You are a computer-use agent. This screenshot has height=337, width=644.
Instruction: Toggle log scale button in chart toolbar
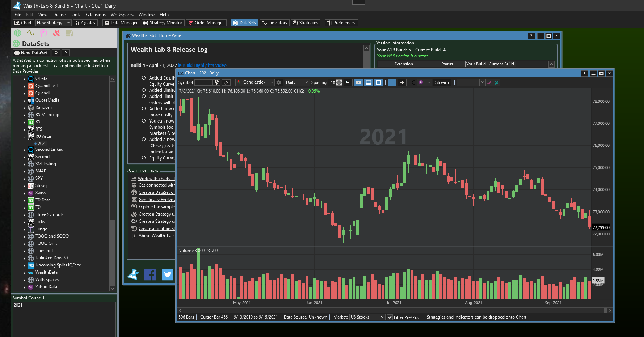[x=348, y=82]
